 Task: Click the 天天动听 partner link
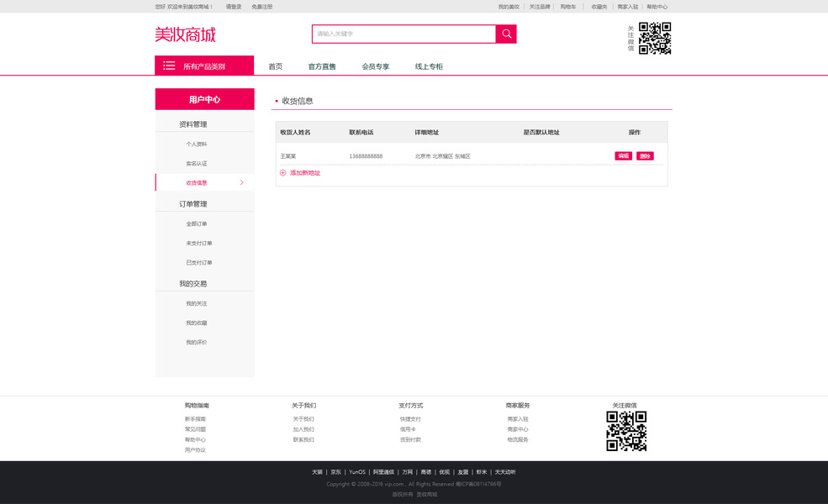point(505,472)
